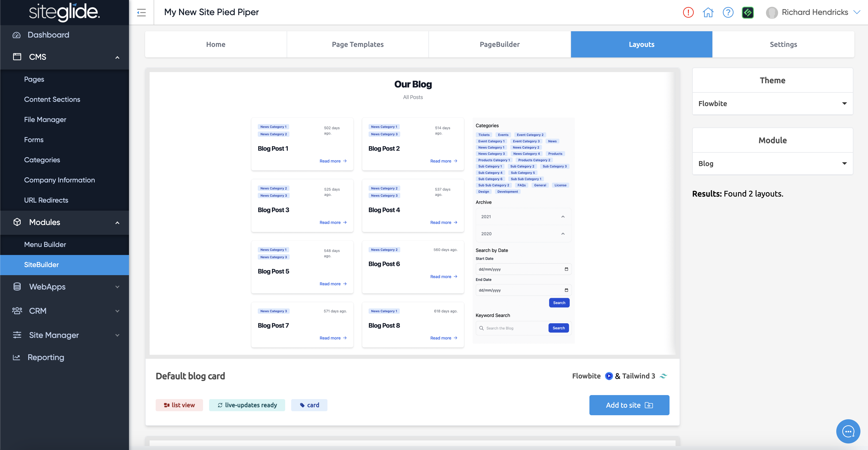Toggle the 2021 archive accordion
868x450 pixels.
[523, 217]
